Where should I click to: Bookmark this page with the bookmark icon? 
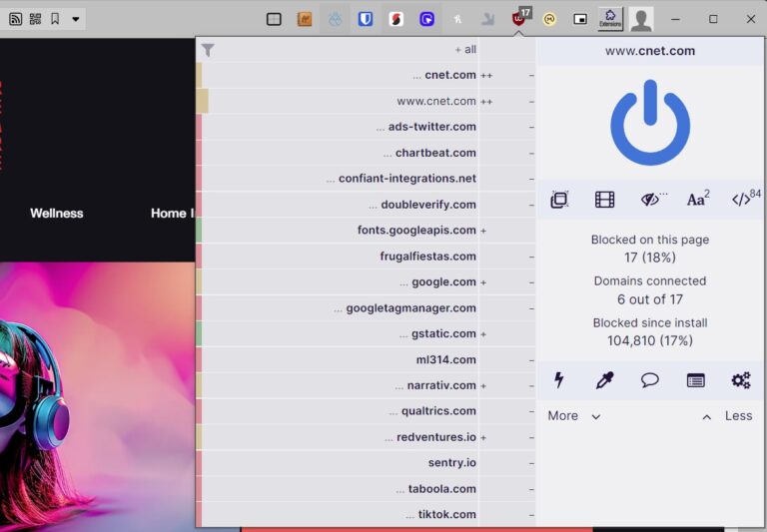click(x=55, y=19)
